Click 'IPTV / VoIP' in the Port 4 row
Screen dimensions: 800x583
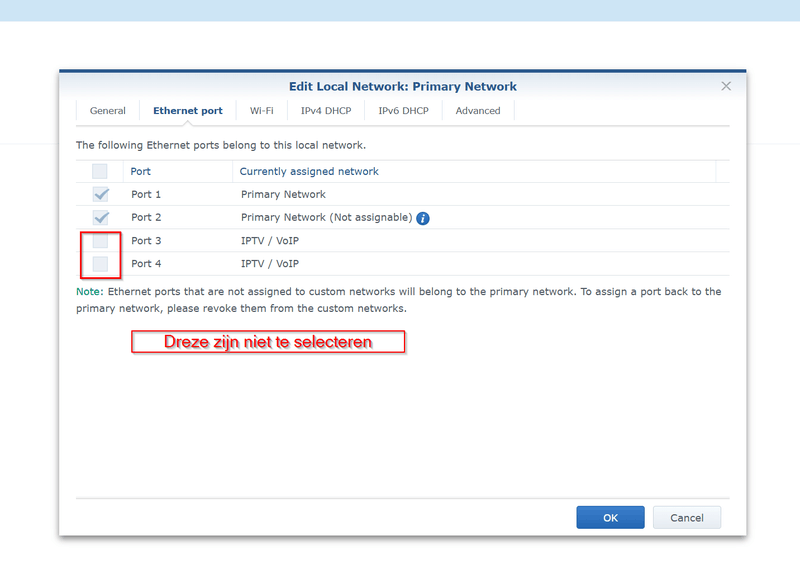tap(270, 264)
